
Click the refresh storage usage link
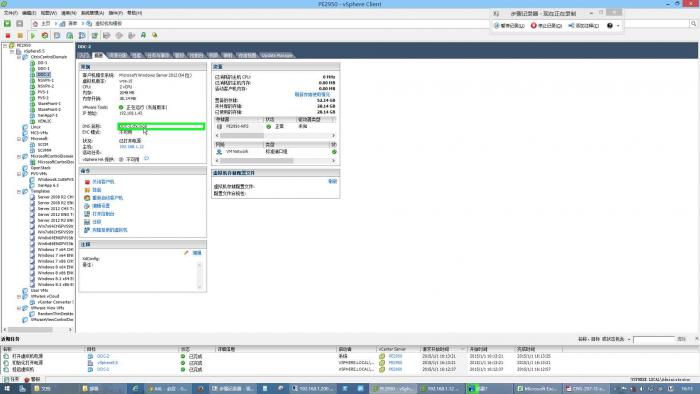tap(312, 95)
